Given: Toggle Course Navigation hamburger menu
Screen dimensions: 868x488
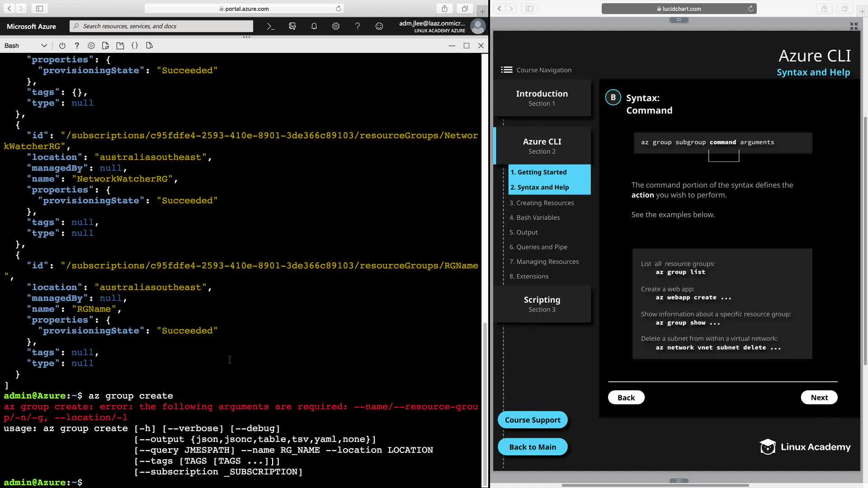Looking at the screenshot, I should coord(506,70).
